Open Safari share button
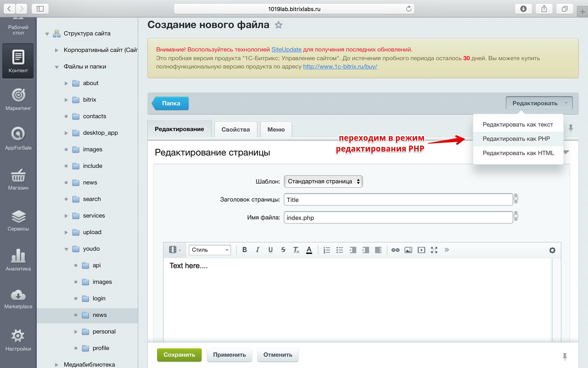This screenshot has height=368, width=588. point(544,9)
